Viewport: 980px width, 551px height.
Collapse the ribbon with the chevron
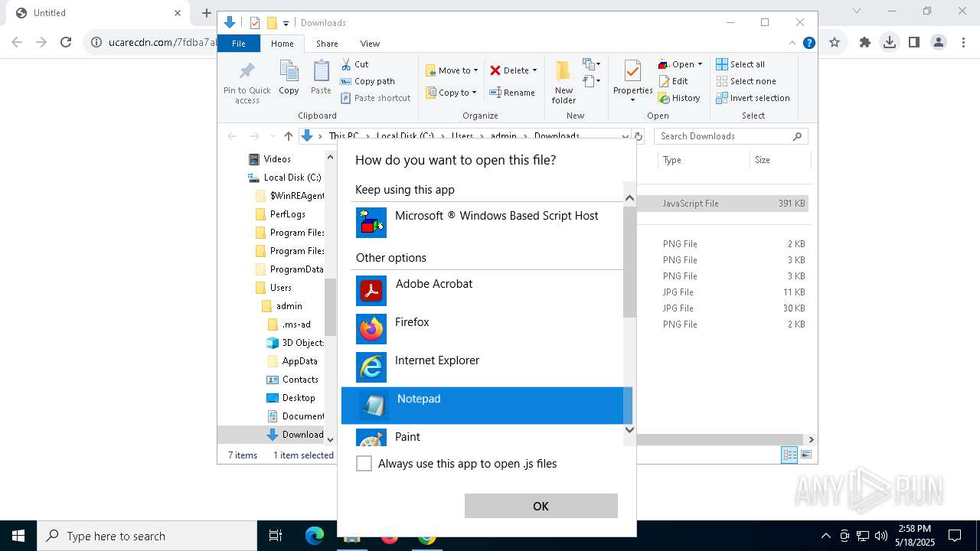coord(792,43)
